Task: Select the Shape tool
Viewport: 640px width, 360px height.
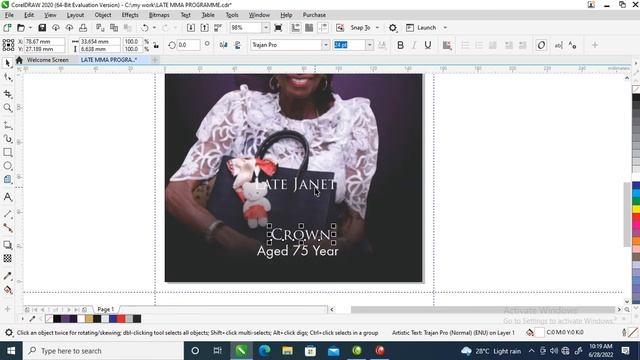Action: pyautogui.click(x=7, y=77)
